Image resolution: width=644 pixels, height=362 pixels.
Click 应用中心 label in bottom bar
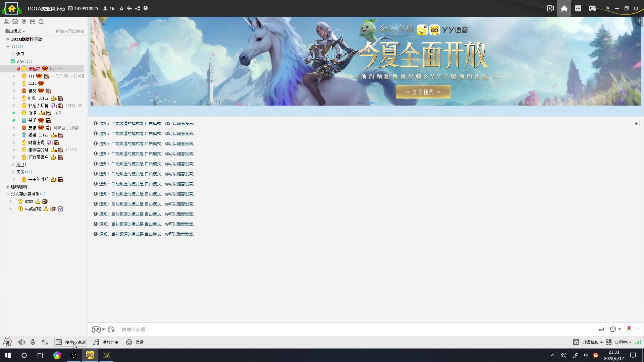623,342
